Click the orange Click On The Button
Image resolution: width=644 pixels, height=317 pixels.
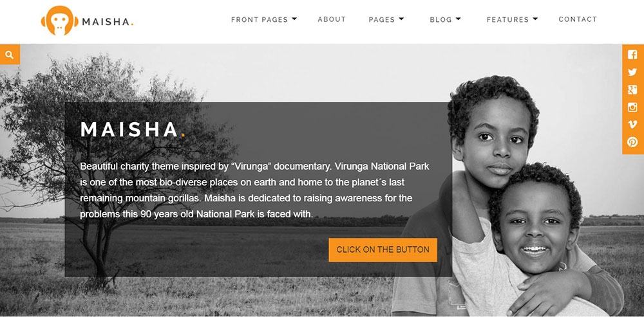383,249
